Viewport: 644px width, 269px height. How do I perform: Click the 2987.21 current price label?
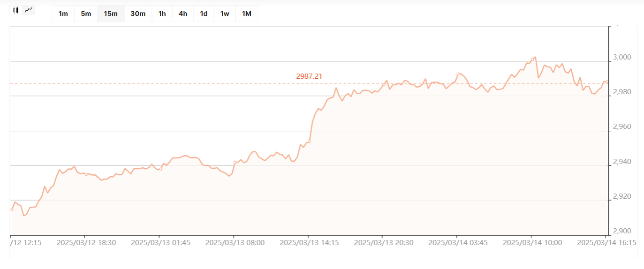point(309,76)
